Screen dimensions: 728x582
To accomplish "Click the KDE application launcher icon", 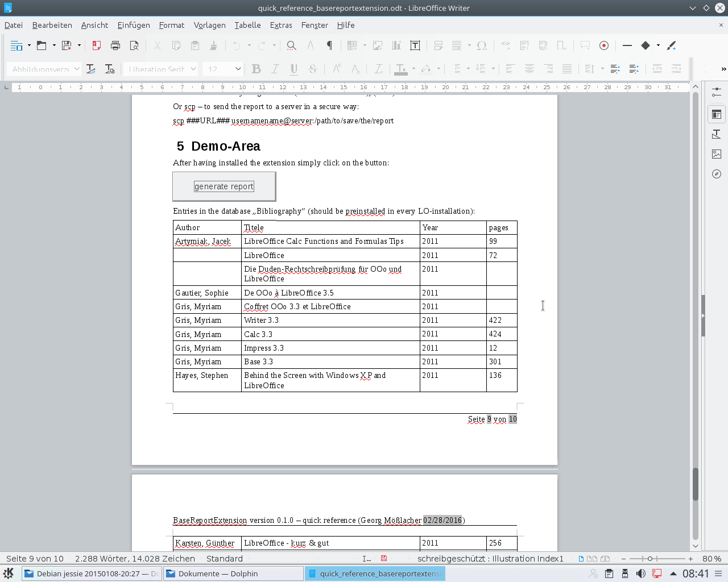I will pos(9,573).
